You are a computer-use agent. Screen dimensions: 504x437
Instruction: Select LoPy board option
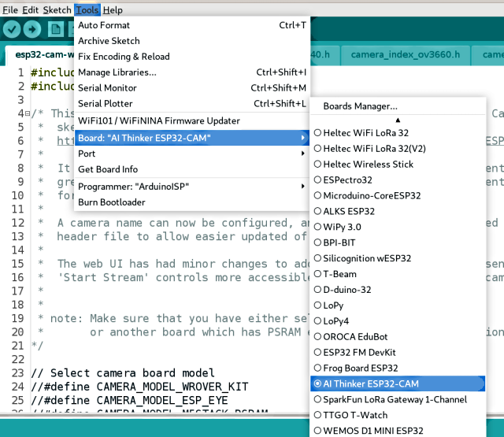pyautogui.click(x=398, y=306)
